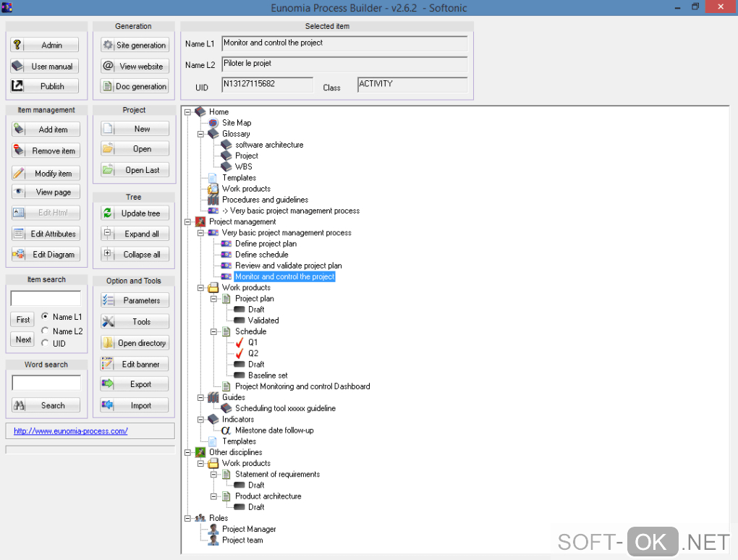Screen dimensions: 738x560
Task: Collapse the Indicators tree node
Action: pyautogui.click(x=201, y=420)
